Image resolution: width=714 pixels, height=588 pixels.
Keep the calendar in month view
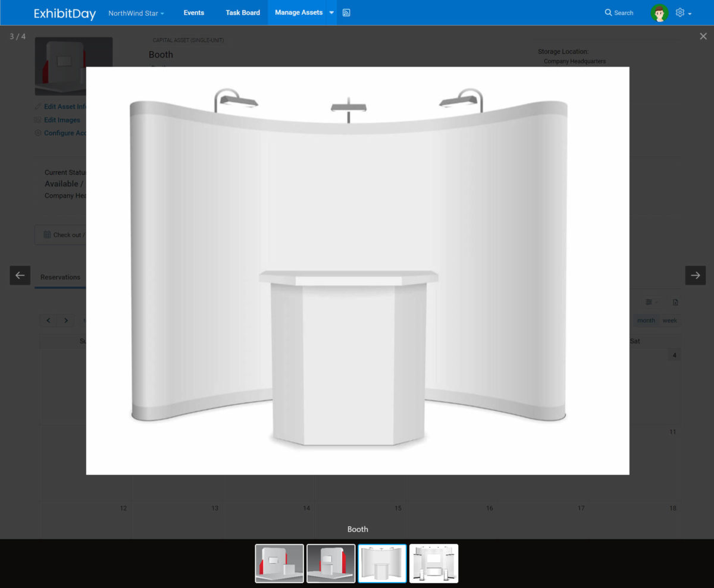(x=646, y=320)
